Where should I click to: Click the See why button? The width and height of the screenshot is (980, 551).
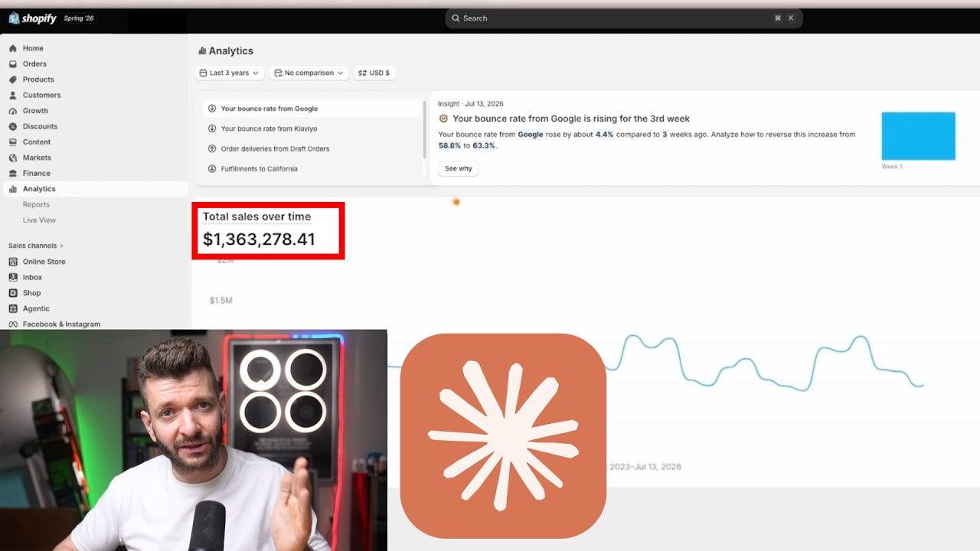[459, 168]
